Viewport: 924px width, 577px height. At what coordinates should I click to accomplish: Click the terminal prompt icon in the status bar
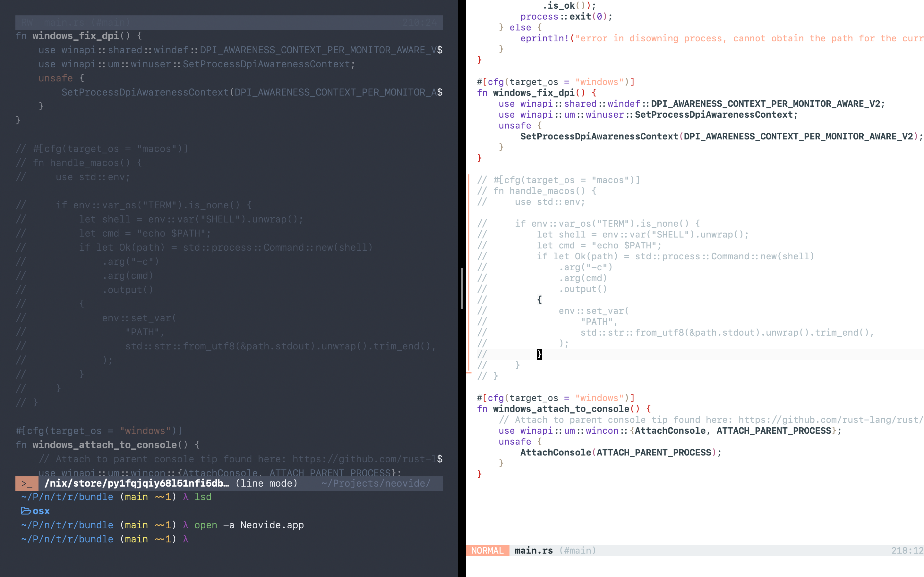click(x=28, y=483)
